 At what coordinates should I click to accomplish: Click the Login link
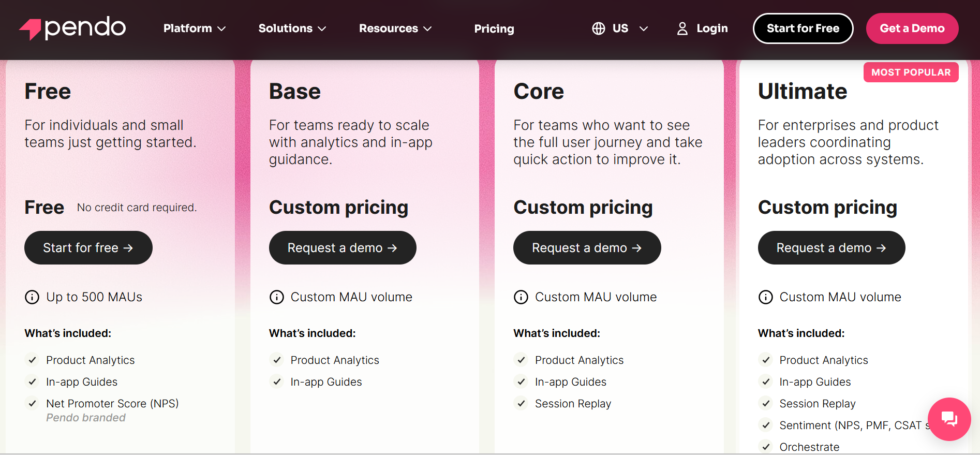(702, 28)
